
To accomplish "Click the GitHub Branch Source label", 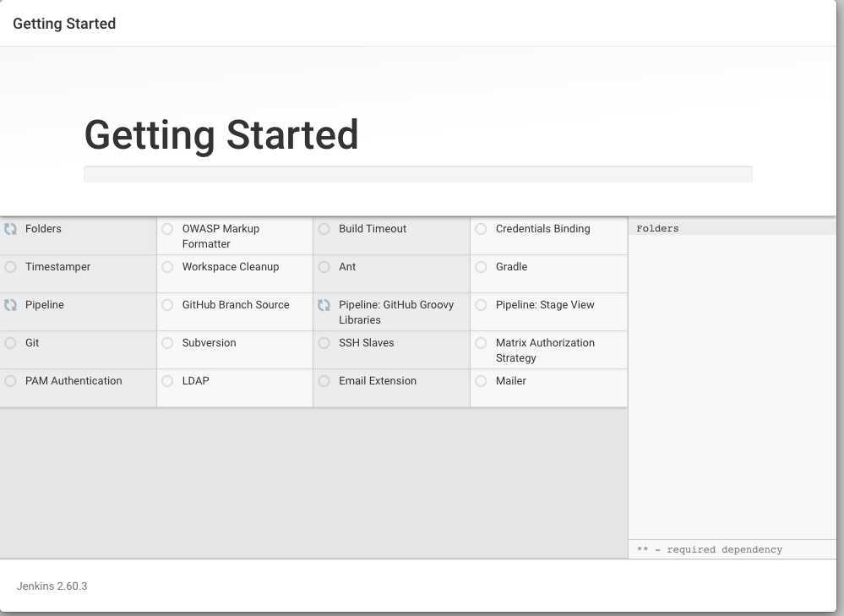I will (236, 305).
